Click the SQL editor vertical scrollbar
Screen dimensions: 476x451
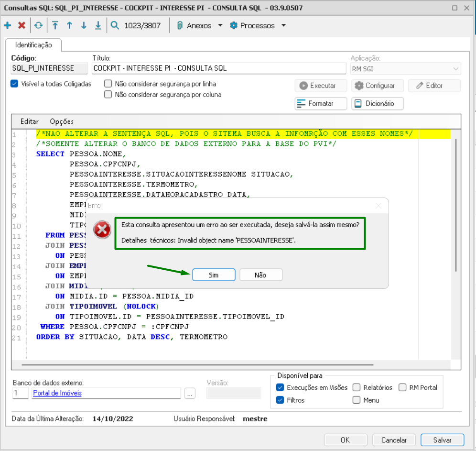tap(455, 205)
